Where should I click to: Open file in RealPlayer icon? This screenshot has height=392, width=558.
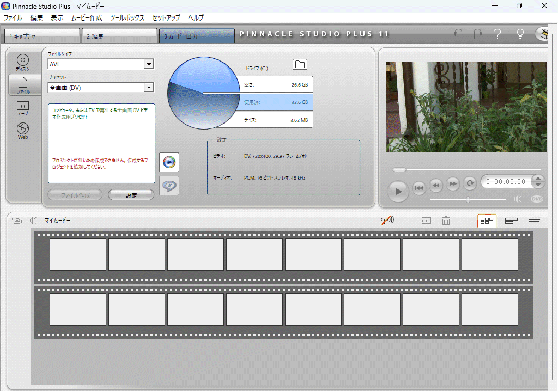point(169,186)
